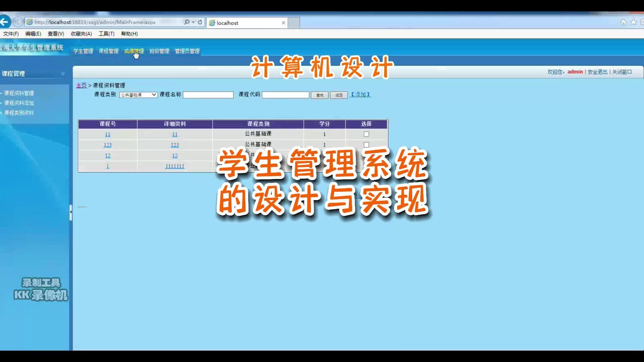The image size is (644, 362).
Task: Open 详细资料 link 12
Action: 175,156
